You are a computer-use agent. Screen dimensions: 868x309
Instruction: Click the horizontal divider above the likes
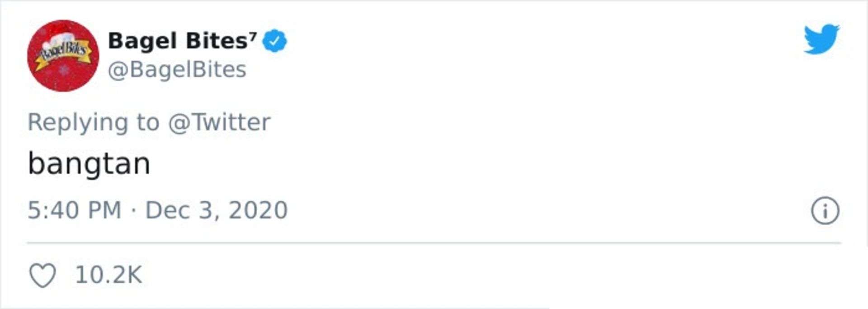point(434,243)
